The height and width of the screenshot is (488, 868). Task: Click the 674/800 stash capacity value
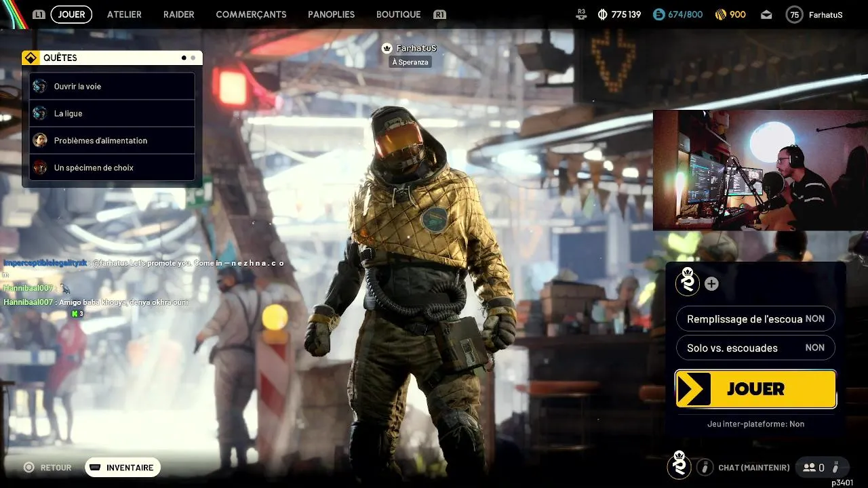685,14
